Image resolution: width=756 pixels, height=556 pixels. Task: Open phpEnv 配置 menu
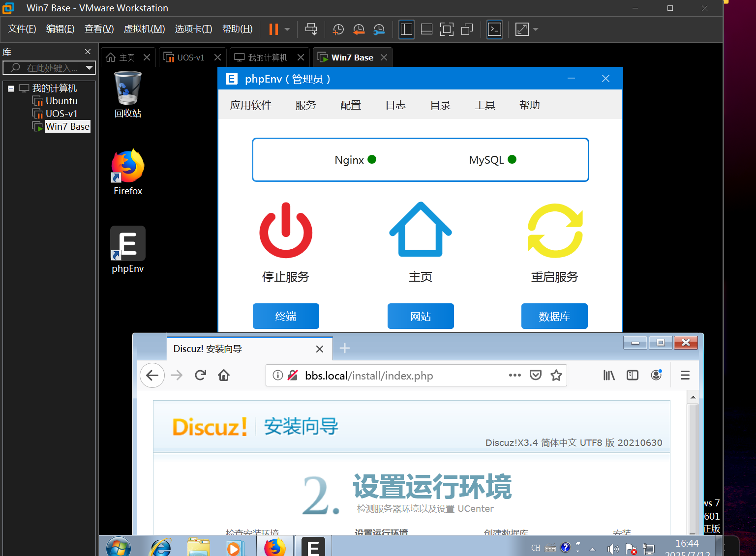click(351, 105)
